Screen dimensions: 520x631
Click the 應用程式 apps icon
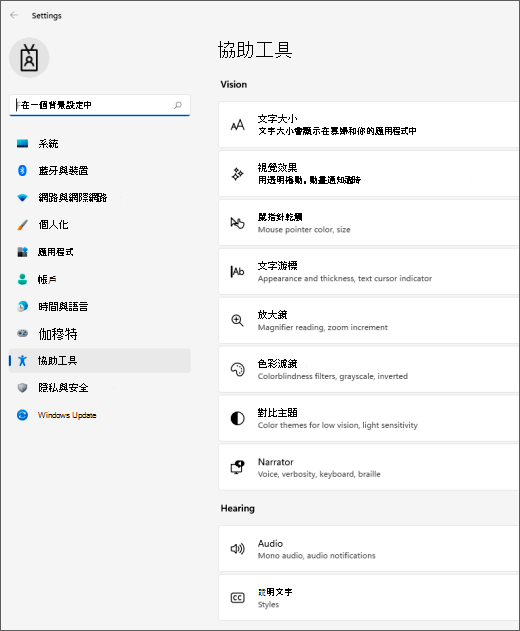(x=23, y=252)
